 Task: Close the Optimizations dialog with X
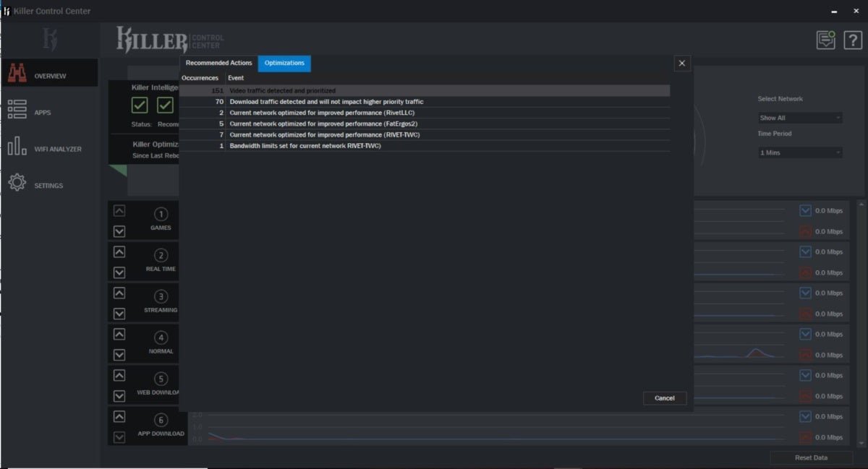[682, 64]
